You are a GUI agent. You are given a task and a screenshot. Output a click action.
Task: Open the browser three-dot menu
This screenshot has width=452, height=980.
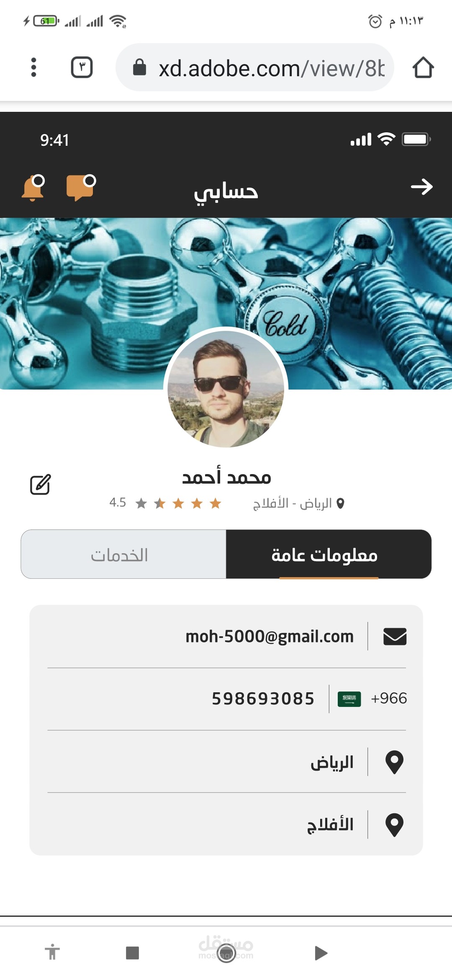pos(34,67)
